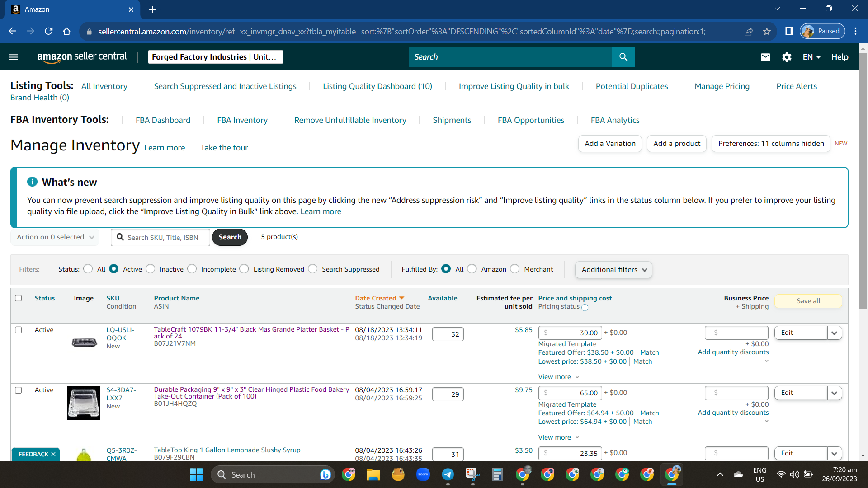Click the Amazon Seller Central logo
Image resolution: width=868 pixels, height=488 pixels.
(82, 57)
